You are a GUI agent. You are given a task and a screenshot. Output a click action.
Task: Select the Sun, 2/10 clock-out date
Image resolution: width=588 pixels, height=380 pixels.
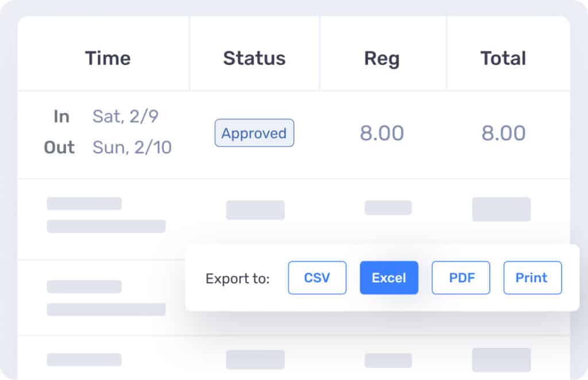132,147
